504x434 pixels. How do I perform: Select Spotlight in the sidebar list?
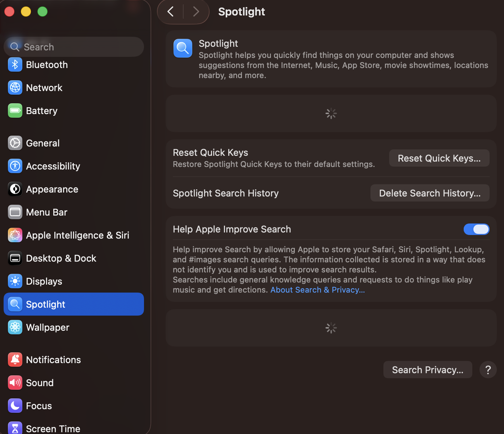point(74,304)
